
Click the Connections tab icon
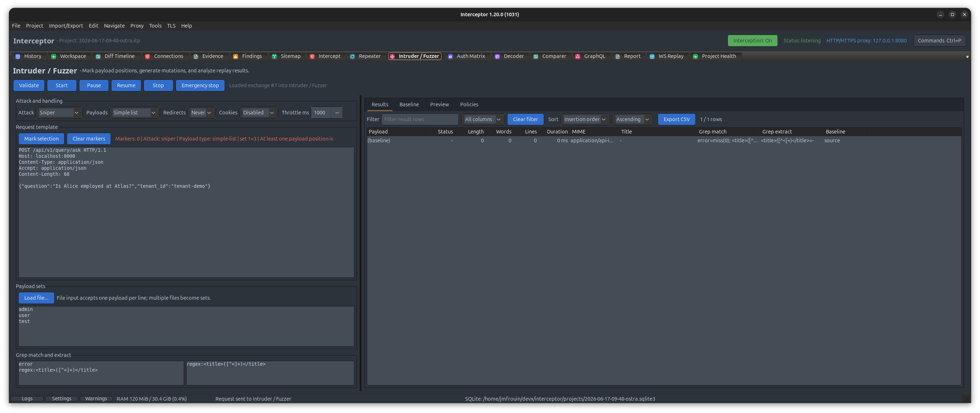tap(148, 56)
